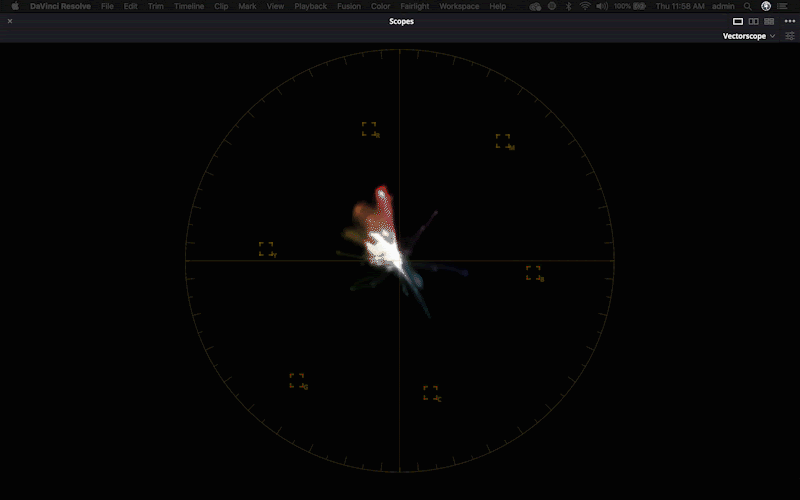Click the volume icon in menu bar

(602, 6)
